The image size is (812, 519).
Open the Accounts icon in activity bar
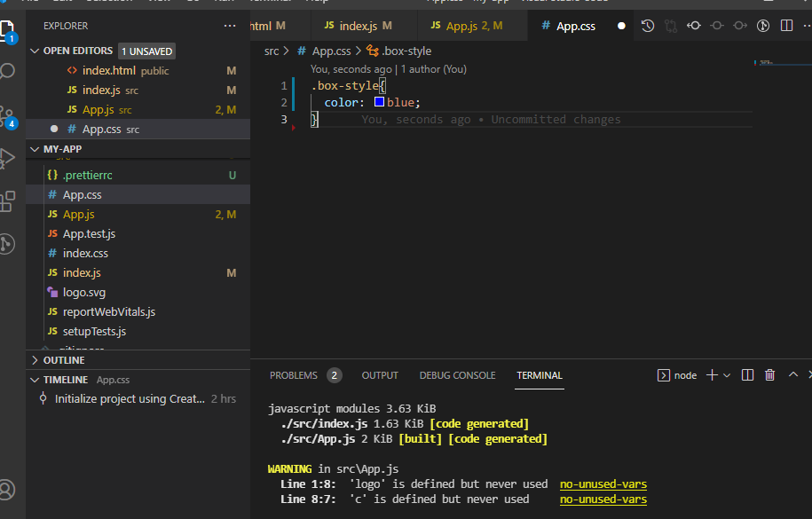click(x=7, y=490)
